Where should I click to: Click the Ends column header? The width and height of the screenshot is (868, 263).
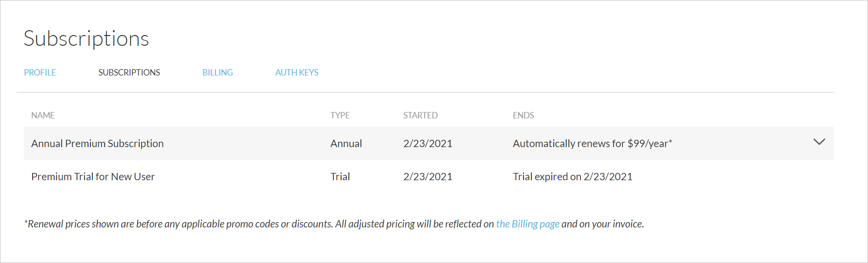click(523, 115)
